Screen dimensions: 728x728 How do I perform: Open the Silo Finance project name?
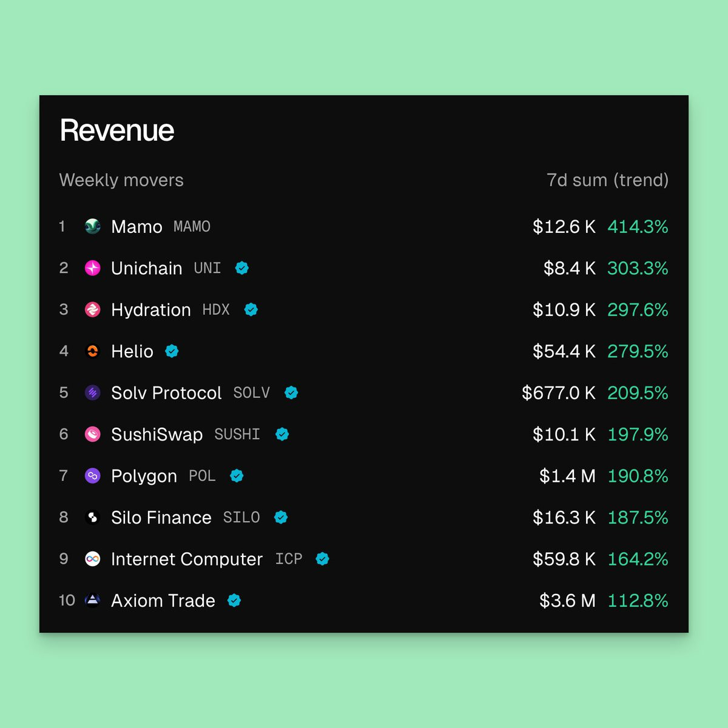pos(161,517)
